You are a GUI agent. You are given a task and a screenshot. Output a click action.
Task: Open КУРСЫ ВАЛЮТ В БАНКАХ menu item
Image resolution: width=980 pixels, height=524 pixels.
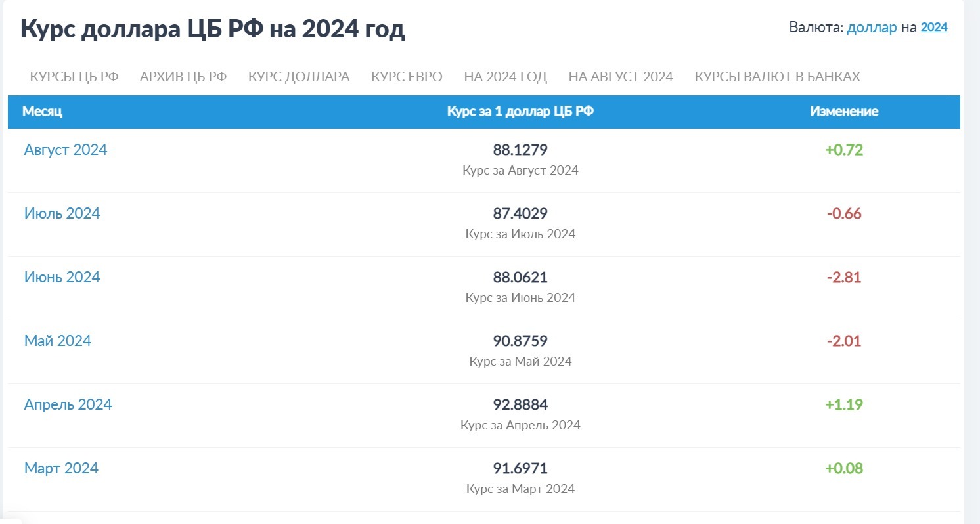[x=777, y=77]
